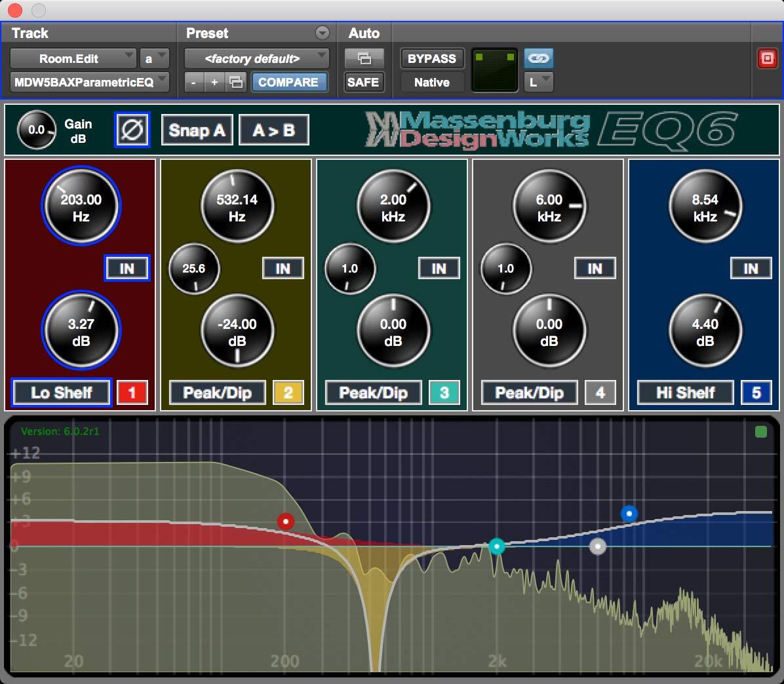Click the A > B copy button
Screen dimensions: 784x684
(274, 130)
